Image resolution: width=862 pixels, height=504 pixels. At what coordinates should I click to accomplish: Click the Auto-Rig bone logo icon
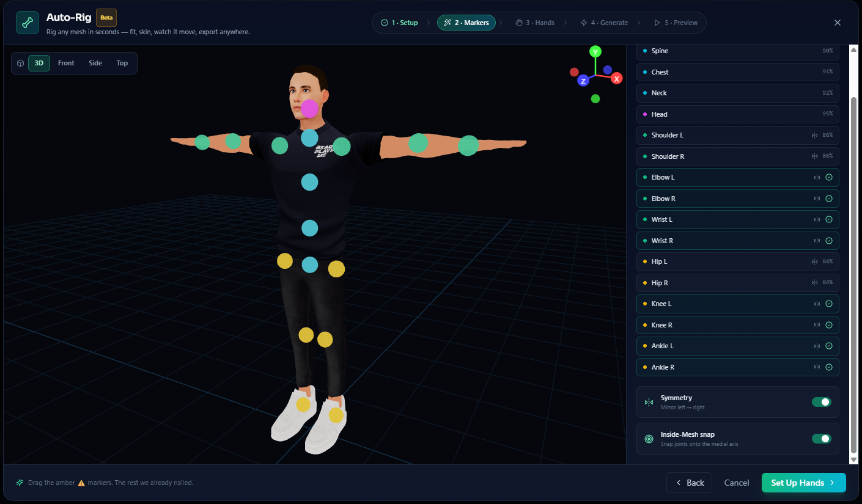[x=28, y=23]
